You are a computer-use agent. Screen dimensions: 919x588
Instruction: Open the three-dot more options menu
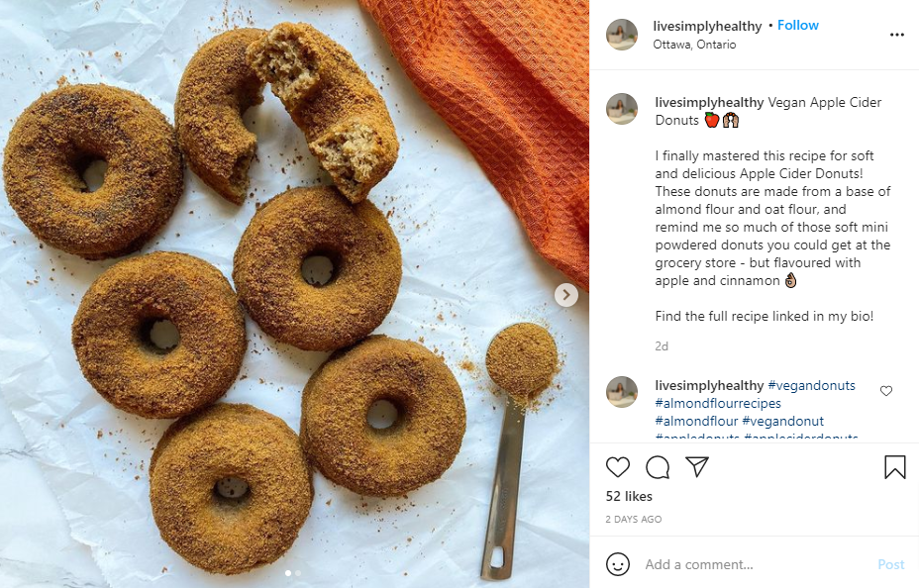coord(897,35)
